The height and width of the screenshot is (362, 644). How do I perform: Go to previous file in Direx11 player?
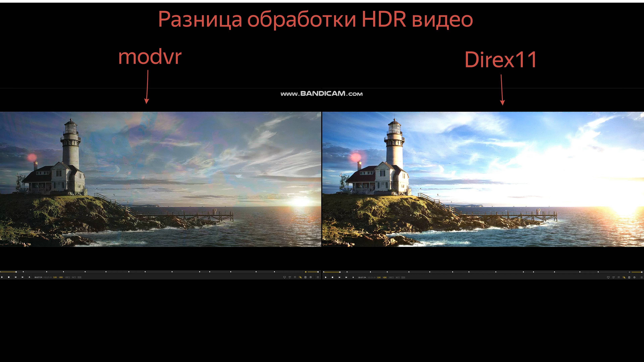click(x=339, y=277)
